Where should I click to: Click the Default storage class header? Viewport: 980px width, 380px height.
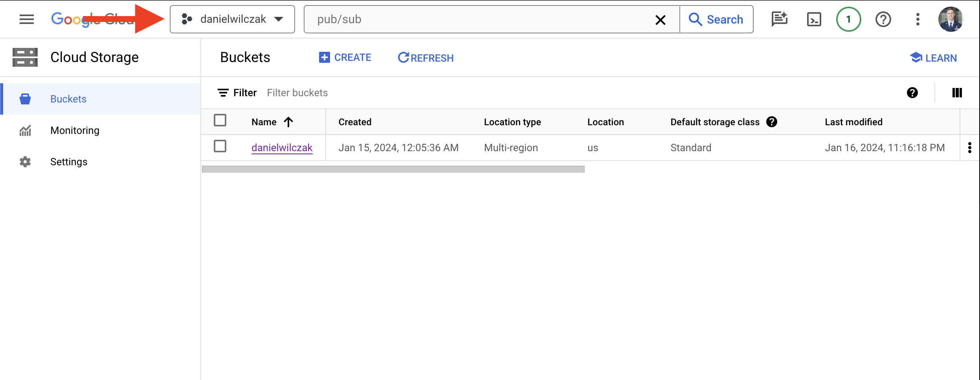(715, 122)
